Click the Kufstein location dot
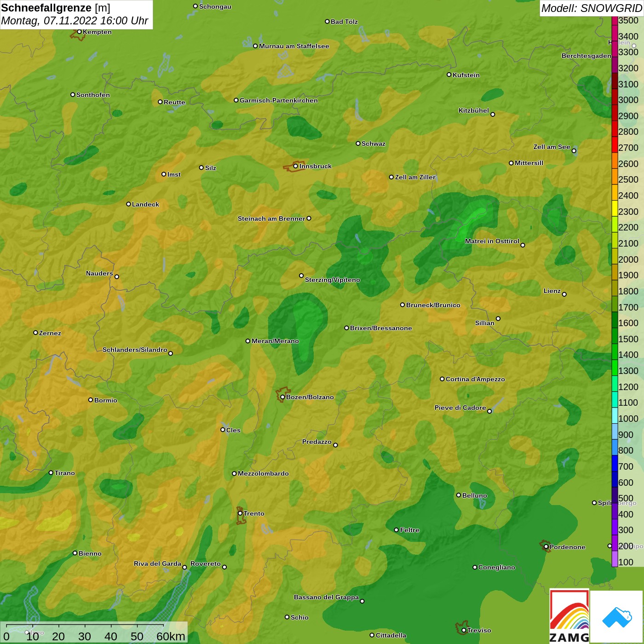644x644 pixels. [x=449, y=75]
